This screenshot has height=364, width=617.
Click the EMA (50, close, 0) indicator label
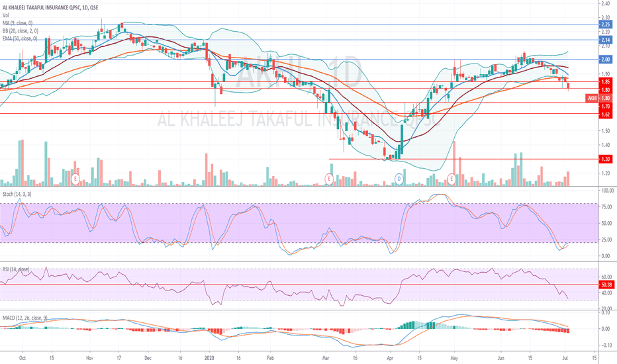(x=20, y=38)
